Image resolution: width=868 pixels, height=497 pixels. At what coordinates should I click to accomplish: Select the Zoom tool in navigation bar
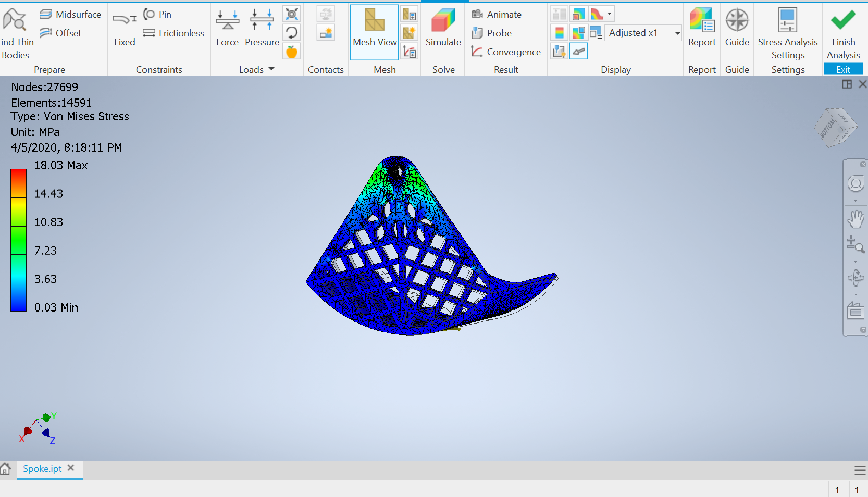coord(855,244)
